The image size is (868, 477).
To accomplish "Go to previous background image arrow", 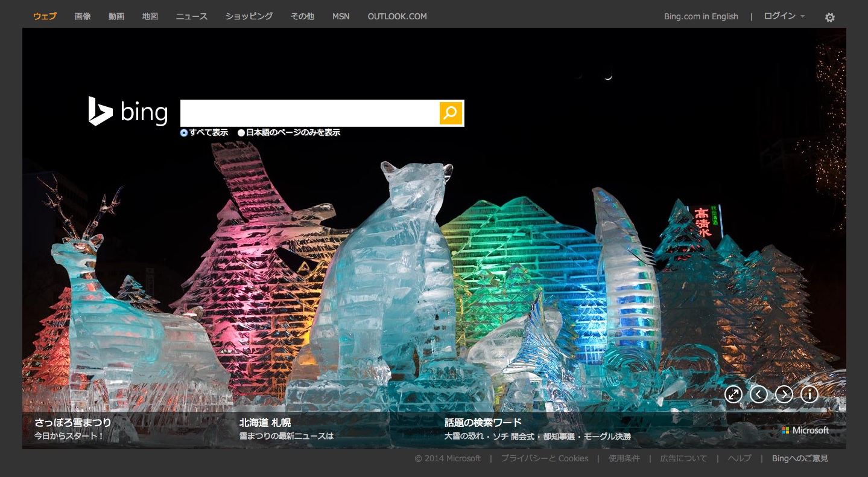I will point(758,394).
